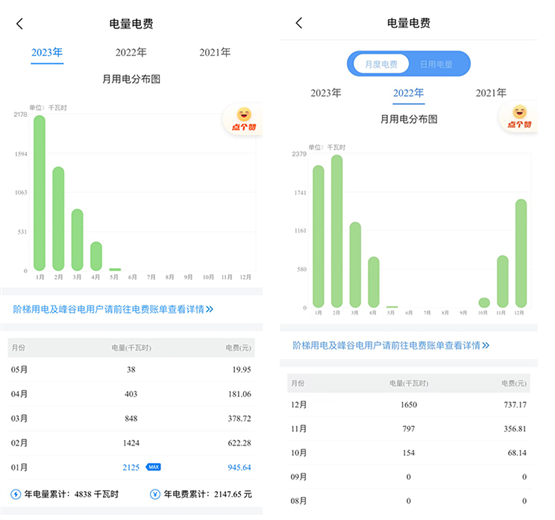Switch to 日用电量 toggle option
Screen dimensions: 555x520
(x=436, y=64)
